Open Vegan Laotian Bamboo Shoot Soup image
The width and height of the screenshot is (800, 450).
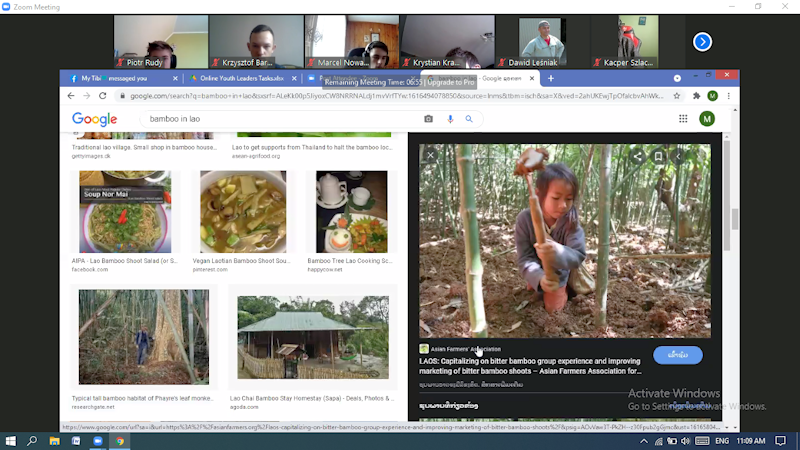click(243, 211)
